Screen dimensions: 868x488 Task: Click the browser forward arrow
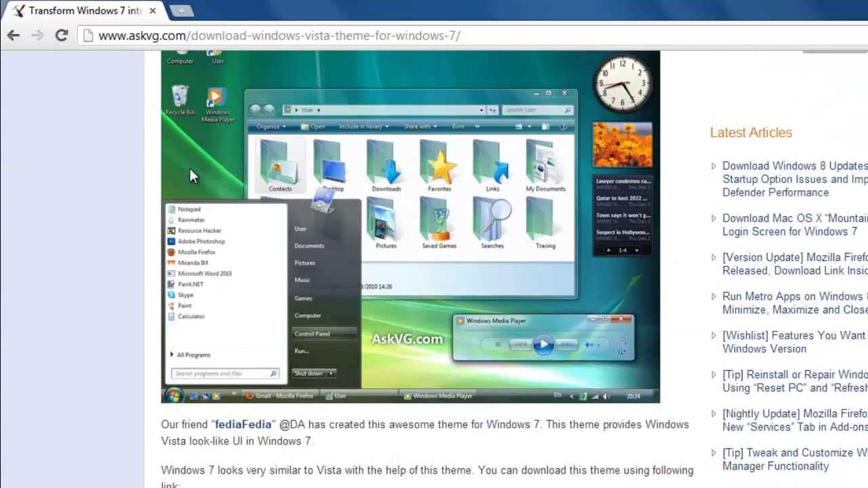(37, 35)
